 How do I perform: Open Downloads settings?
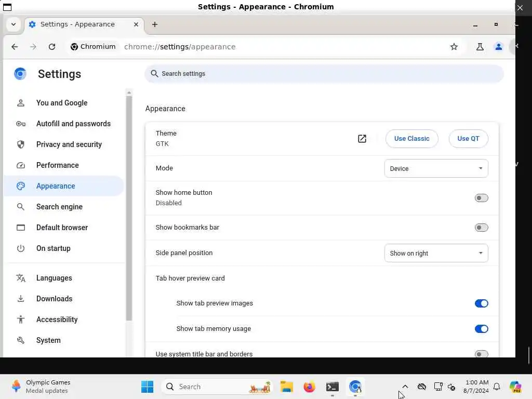[64, 299]
